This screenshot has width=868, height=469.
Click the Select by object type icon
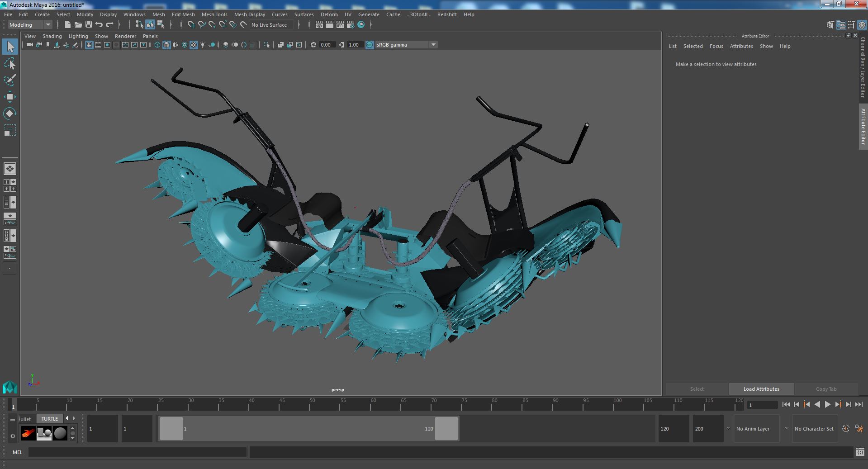[x=150, y=24]
